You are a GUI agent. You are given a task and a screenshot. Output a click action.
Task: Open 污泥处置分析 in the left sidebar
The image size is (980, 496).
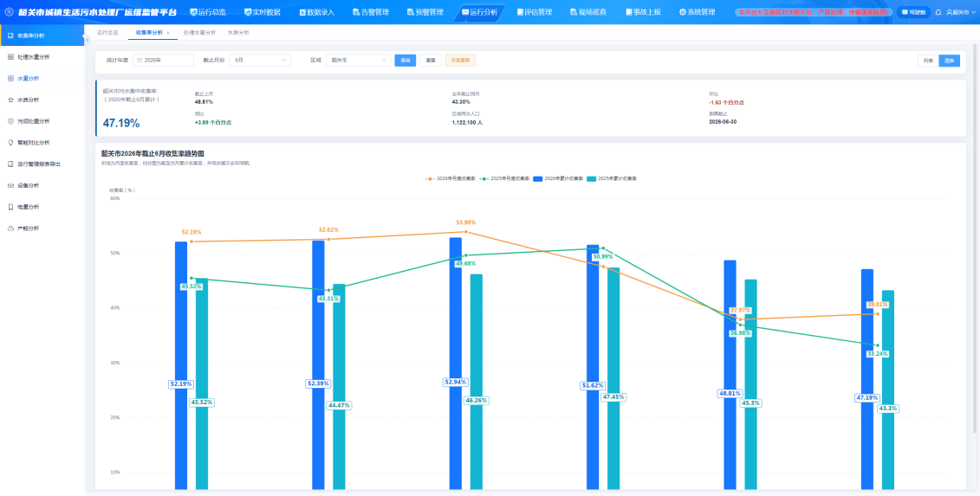pos(42,121)
